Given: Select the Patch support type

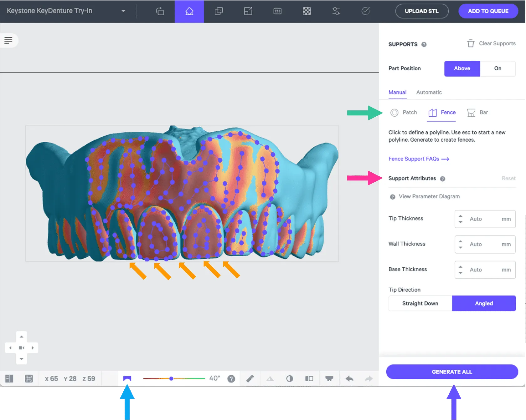Looking at the screenshot, I should (x=404, y=113).
